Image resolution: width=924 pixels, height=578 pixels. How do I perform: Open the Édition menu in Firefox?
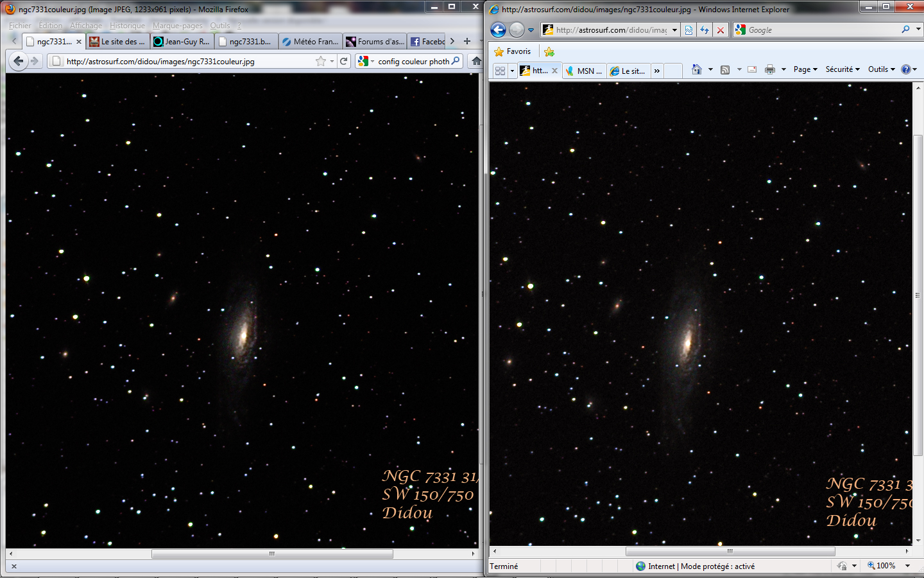pyautogui.click(x=50, y=26)
